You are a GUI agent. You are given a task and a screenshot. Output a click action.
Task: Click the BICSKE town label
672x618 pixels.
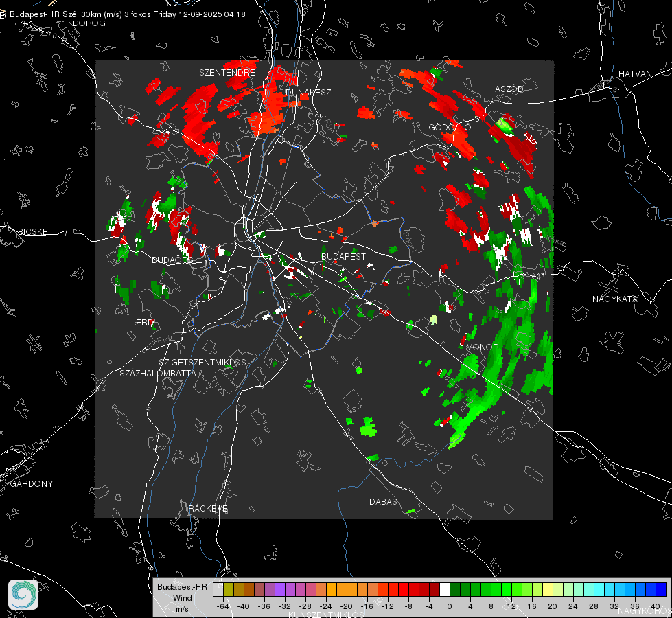coord(32,231)
